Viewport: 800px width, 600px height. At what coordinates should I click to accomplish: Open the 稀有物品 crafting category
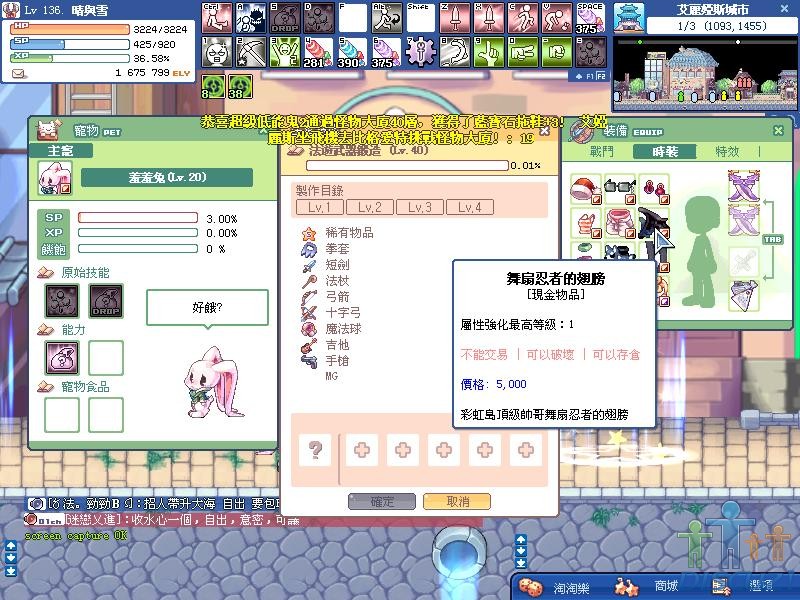coord(348,232)
